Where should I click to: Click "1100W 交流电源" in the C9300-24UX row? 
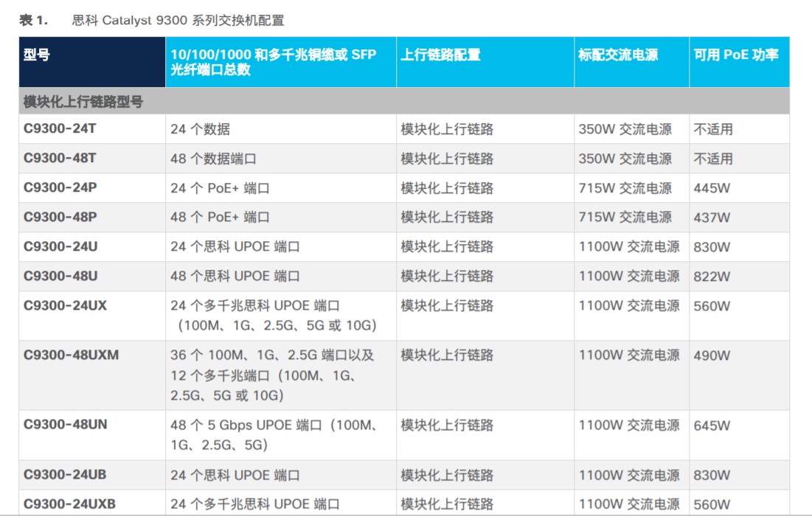629,306
